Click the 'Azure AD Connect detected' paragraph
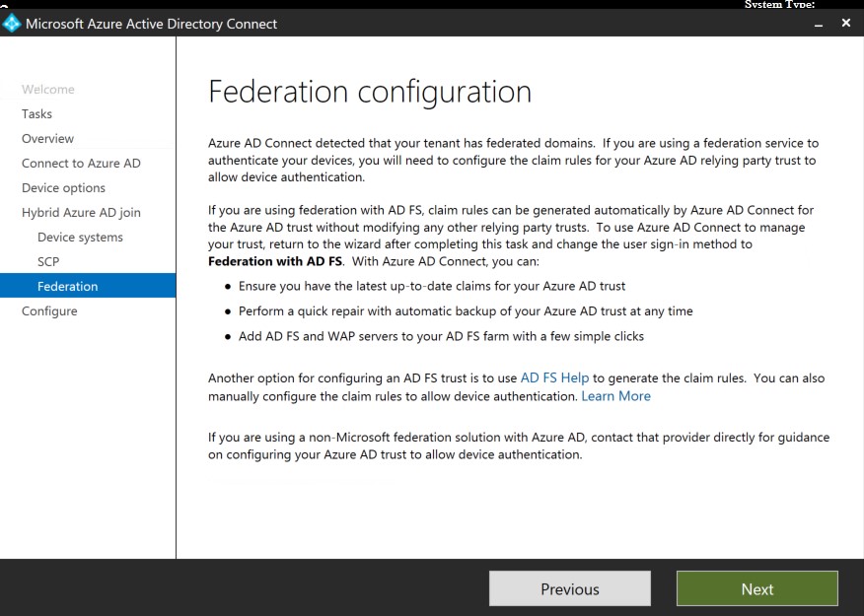Viewport: 864px width, 616px height. tap(514, 161)
